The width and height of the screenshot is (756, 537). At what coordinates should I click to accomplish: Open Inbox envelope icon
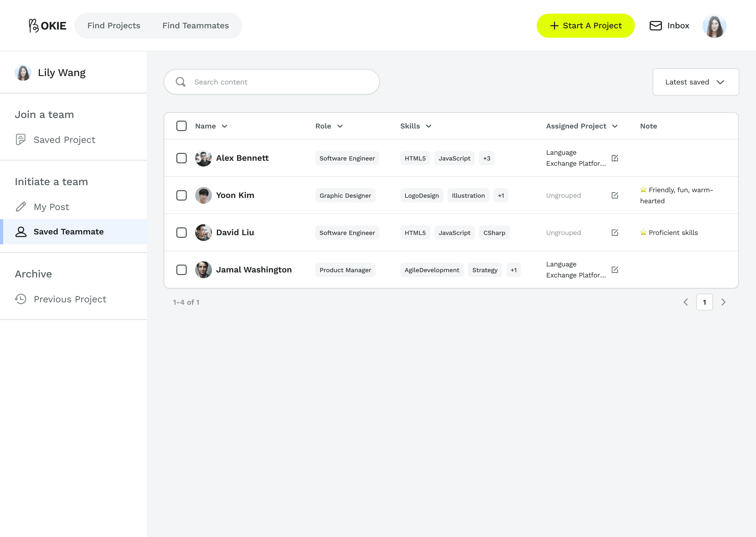656,26
